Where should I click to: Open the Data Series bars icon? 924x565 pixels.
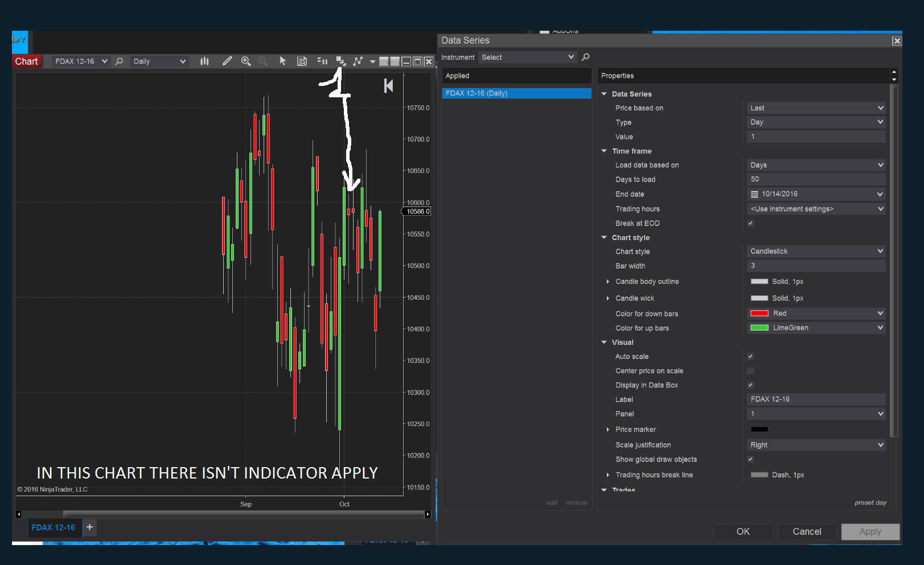pos(204,61)
